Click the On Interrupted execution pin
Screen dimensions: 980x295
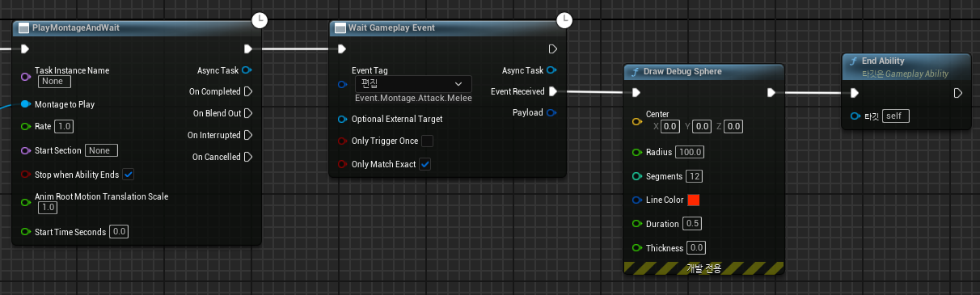coord(247,135)
